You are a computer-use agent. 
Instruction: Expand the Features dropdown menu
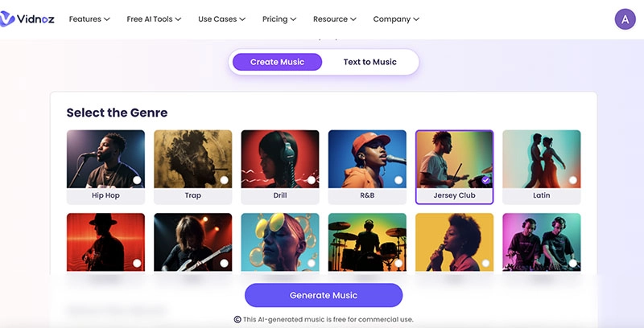click(89, 19)
